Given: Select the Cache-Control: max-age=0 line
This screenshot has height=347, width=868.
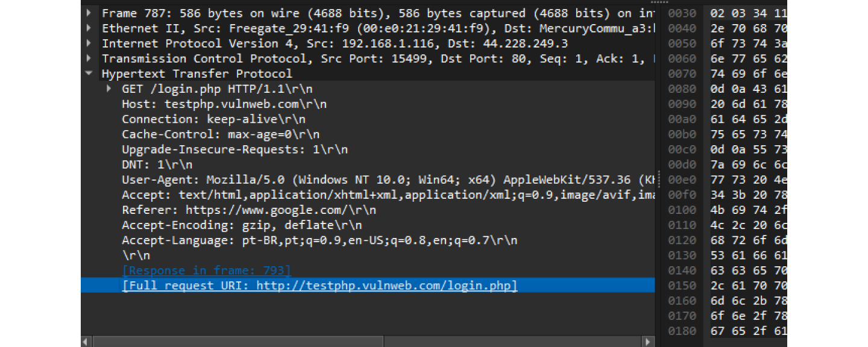Looking at the screenshot, I should [220, 134].
